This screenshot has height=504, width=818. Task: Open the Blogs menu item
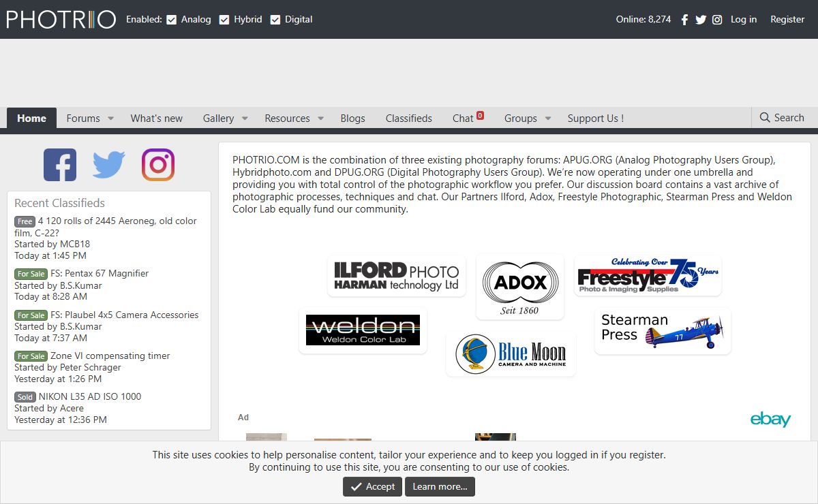pos(352,118)
